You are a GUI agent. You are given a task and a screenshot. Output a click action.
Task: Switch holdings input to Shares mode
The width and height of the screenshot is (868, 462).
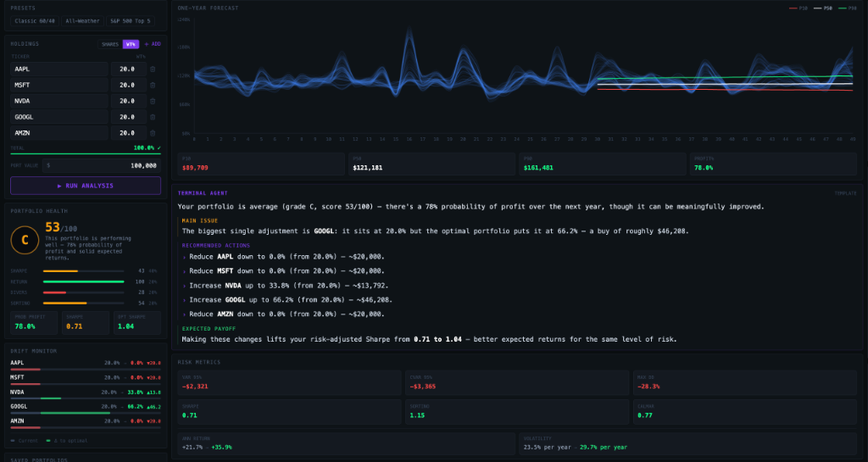coord(110,44)
